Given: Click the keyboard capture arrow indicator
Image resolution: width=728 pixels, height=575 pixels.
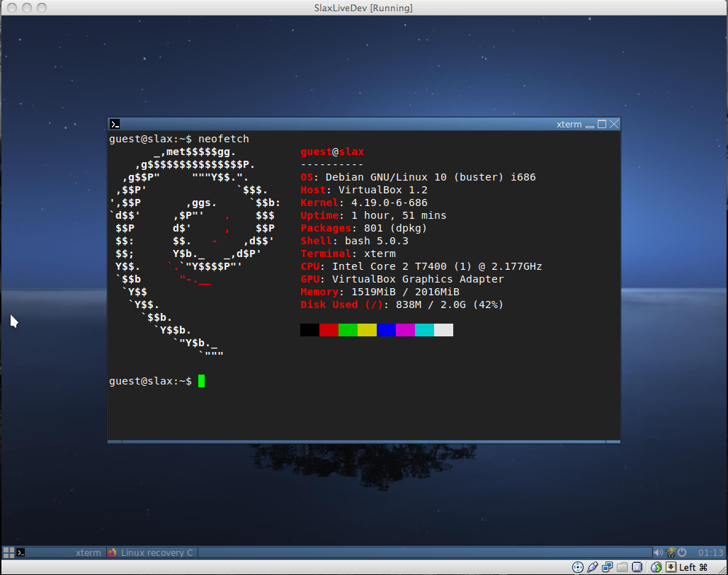Looking at the screenshot, I should click(x=671, y=567).
